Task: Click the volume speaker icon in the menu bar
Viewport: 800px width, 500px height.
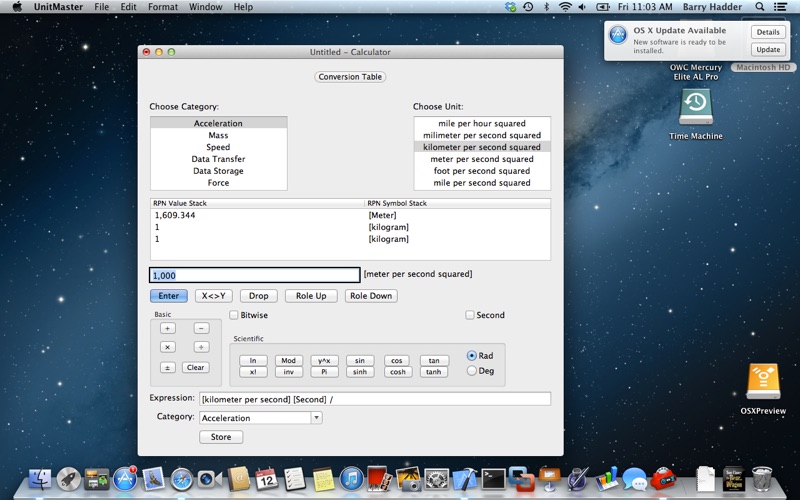Action: 582,7
